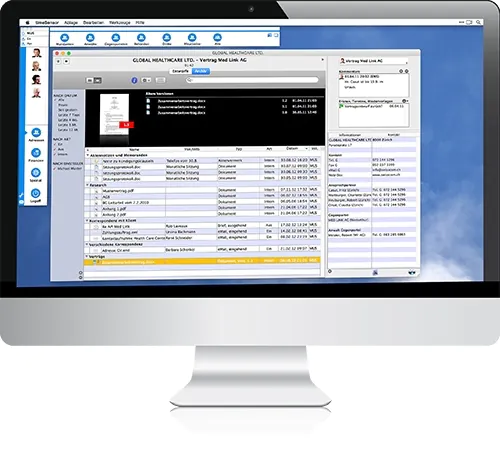Select the Gegenparteien icon in top bar
This screenshot has width=500, height=473.
click(116, 38)
